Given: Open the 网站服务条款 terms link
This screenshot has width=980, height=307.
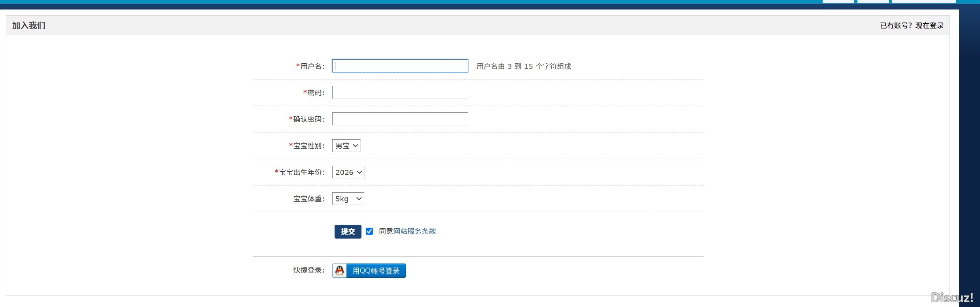Looking at the screenshot, I should coord(414,231).
